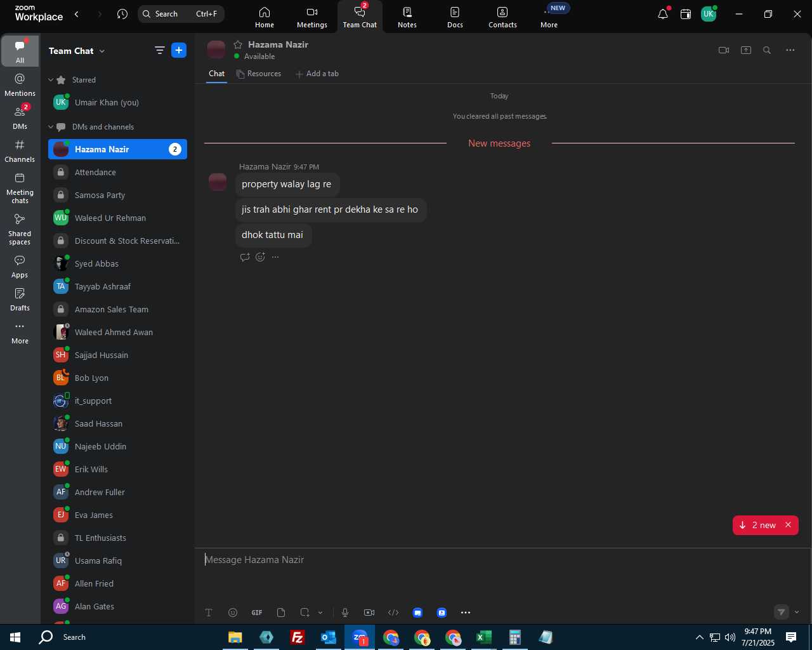The width and height of the screenshot is (812, 650).
Task: Open the notifications bell
Action: (663, 13)
